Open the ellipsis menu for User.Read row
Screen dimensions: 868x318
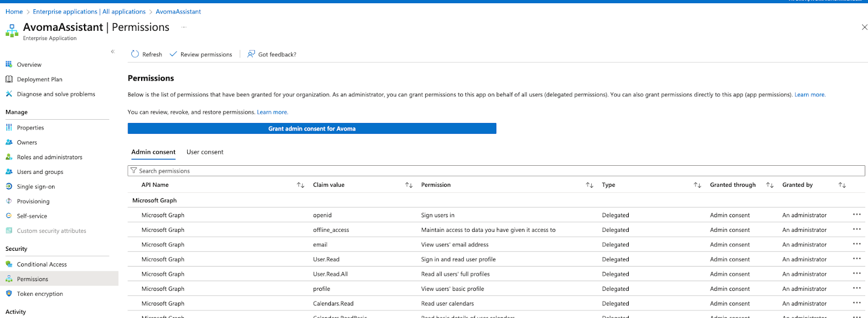tap(857, 258)
